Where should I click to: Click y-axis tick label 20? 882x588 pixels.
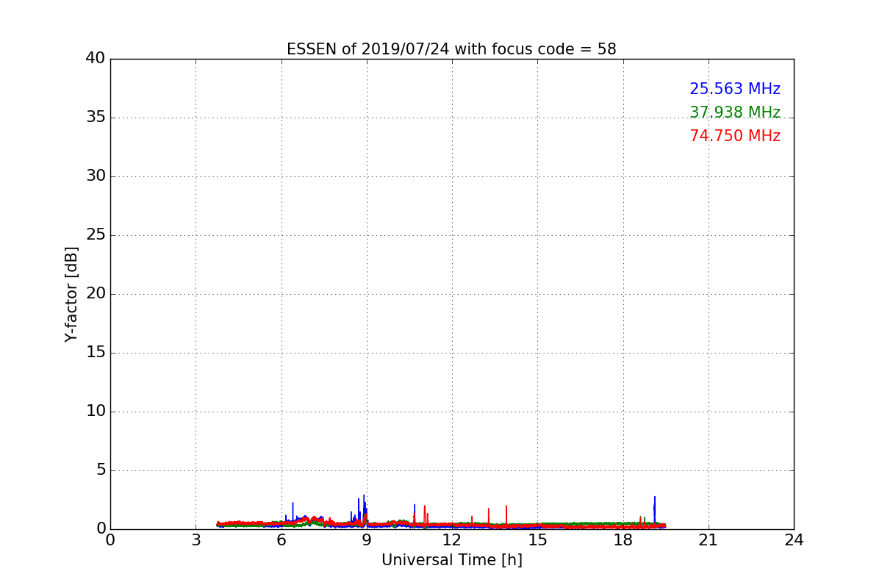[95, 294]
